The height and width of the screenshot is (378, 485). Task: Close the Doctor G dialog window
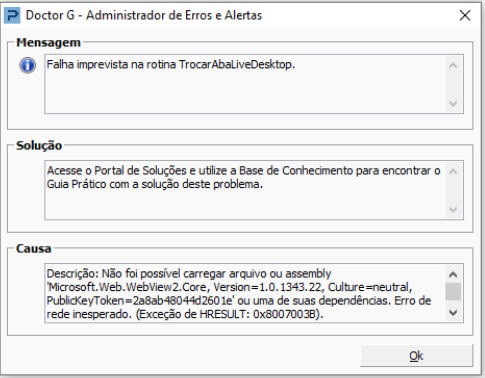pos(465,15)
